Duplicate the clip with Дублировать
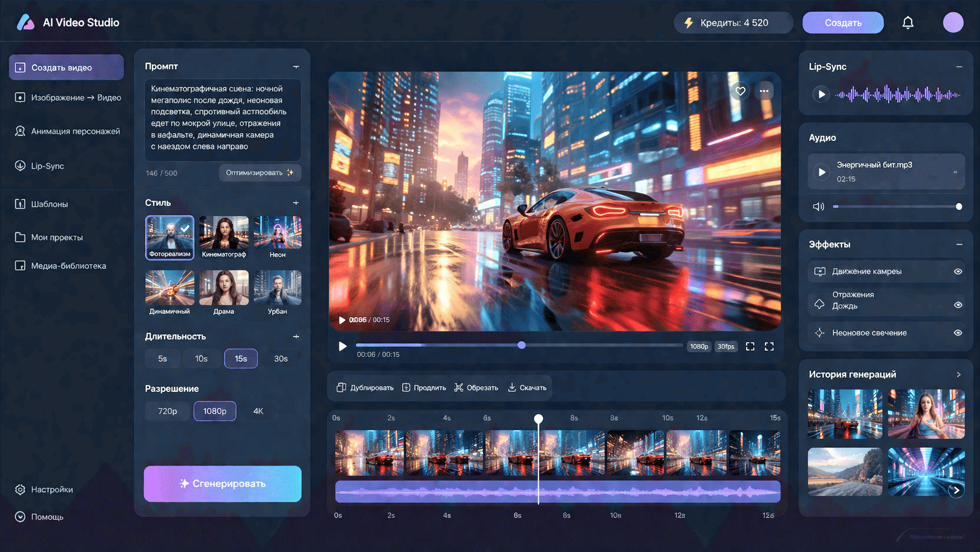The height and width of the screenshot is (552, 980). (x=365, y=388)
